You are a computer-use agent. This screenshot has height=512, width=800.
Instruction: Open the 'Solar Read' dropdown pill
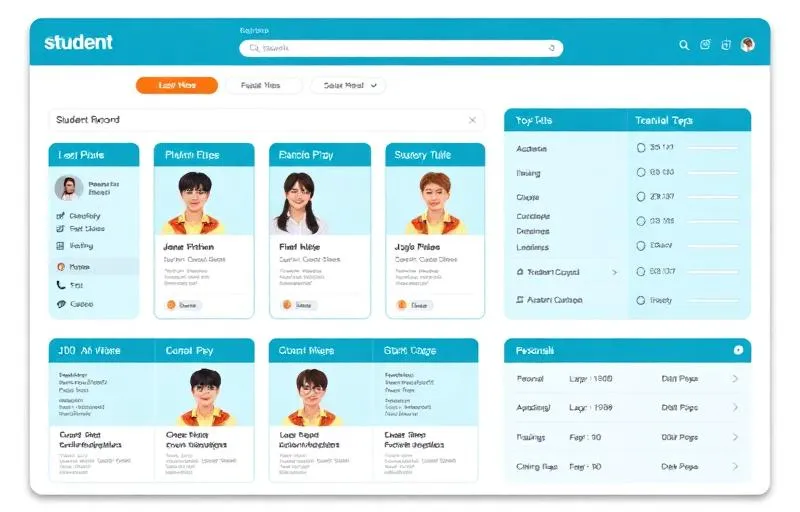[x=348, y=86]
